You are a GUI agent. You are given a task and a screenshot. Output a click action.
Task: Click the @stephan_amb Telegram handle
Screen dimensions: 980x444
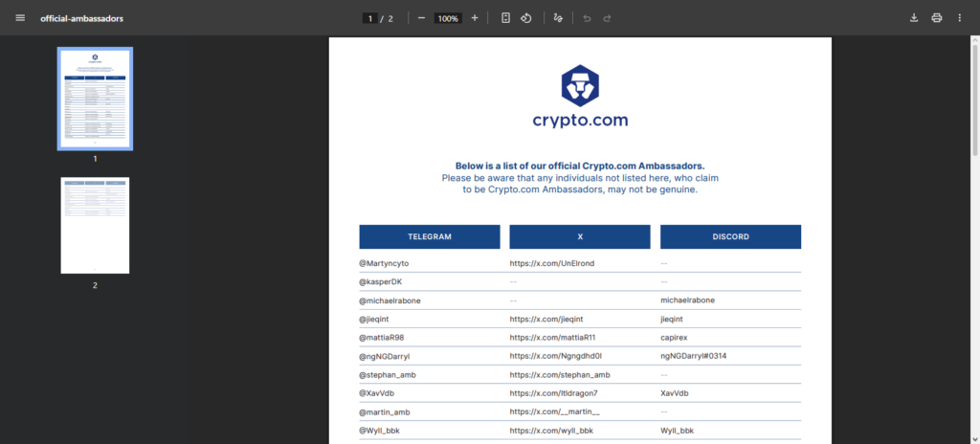tap(388, 374)
